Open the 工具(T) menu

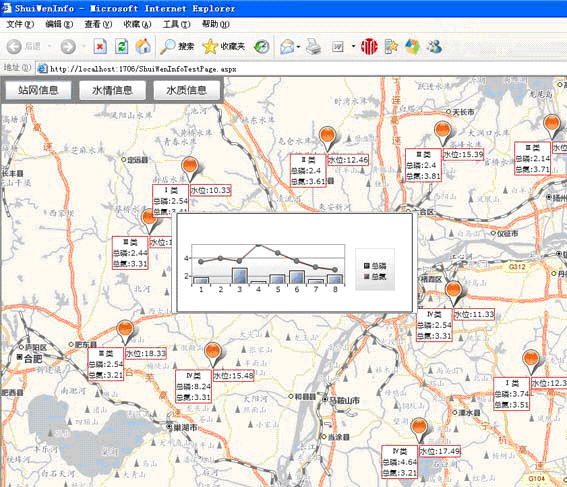(176, 24)
